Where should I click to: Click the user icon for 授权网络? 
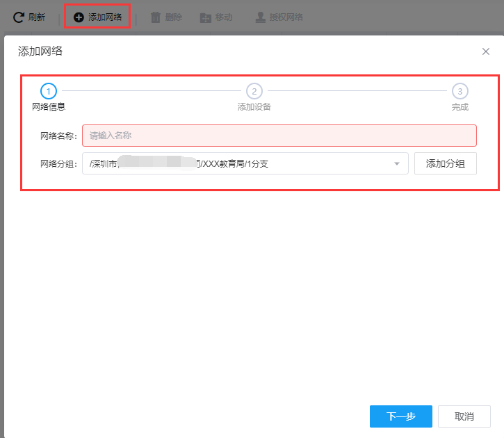pos(260,17)
